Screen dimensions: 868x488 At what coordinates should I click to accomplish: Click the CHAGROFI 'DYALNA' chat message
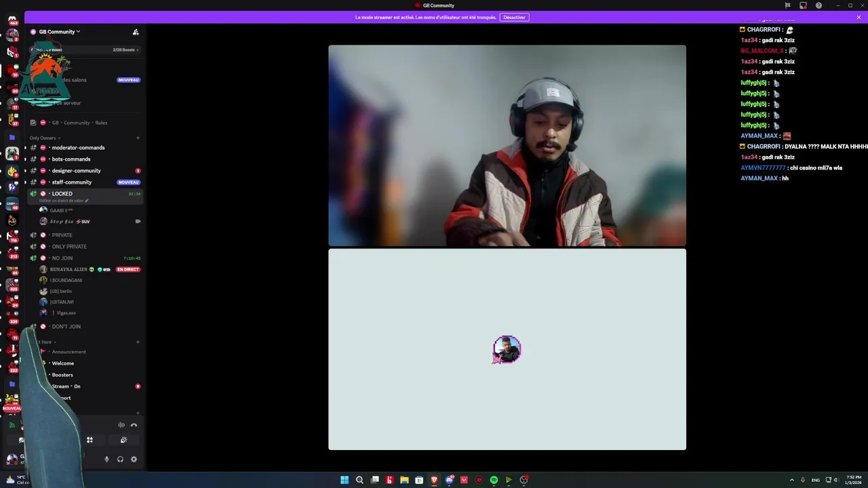pyautogui.click(x=804, y=146)
